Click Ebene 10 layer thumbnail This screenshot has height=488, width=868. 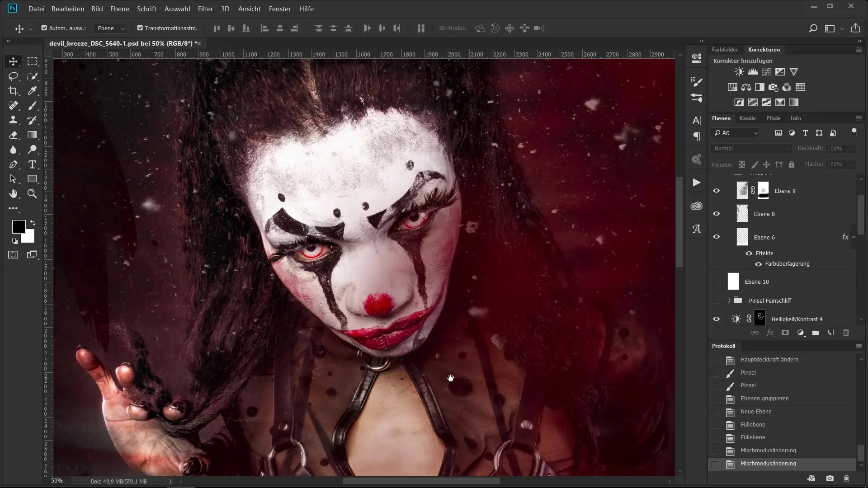[x=733, y=282]
